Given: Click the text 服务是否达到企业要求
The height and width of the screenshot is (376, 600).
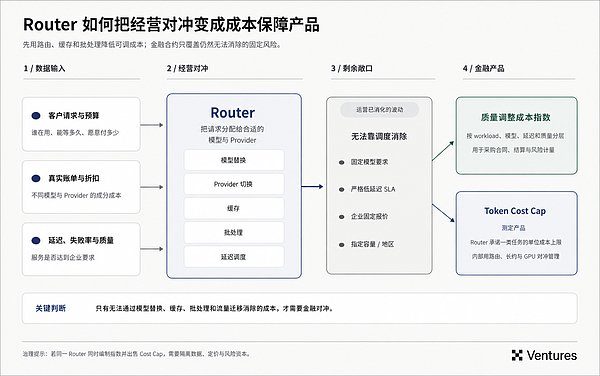Looking at the screenshot, I should pyautogui.click(x=63, y=258).
